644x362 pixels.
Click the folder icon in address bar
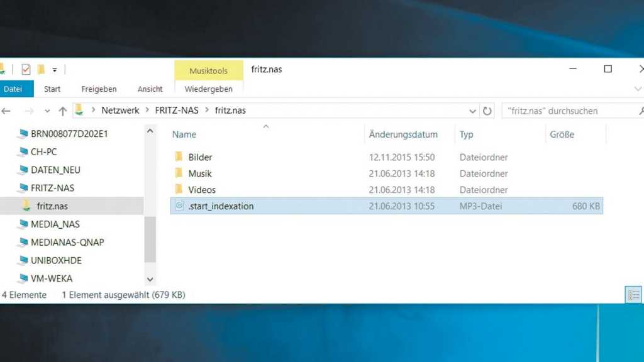(79, 110)
